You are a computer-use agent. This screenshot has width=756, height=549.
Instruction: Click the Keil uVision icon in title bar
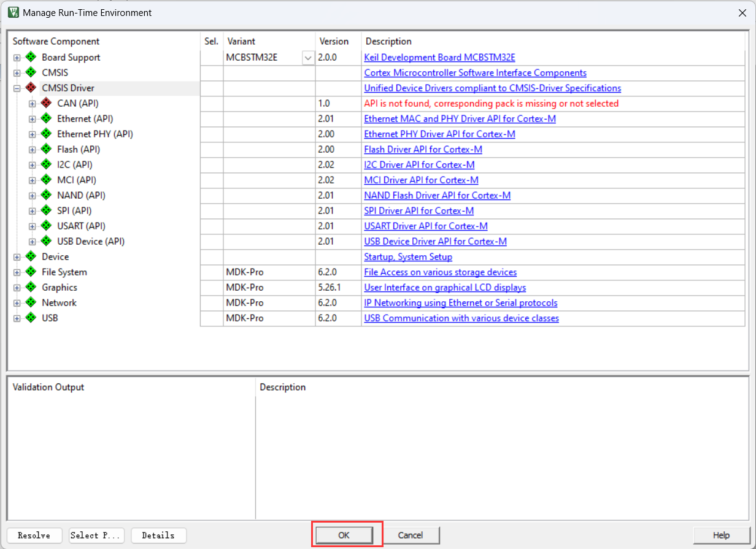click(12, 12)
